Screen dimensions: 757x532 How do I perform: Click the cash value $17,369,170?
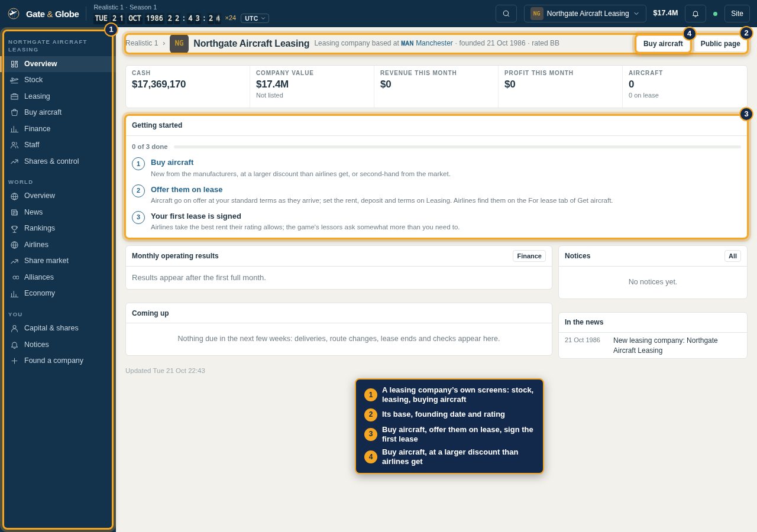pyautogui.click(x=158, y=85)
